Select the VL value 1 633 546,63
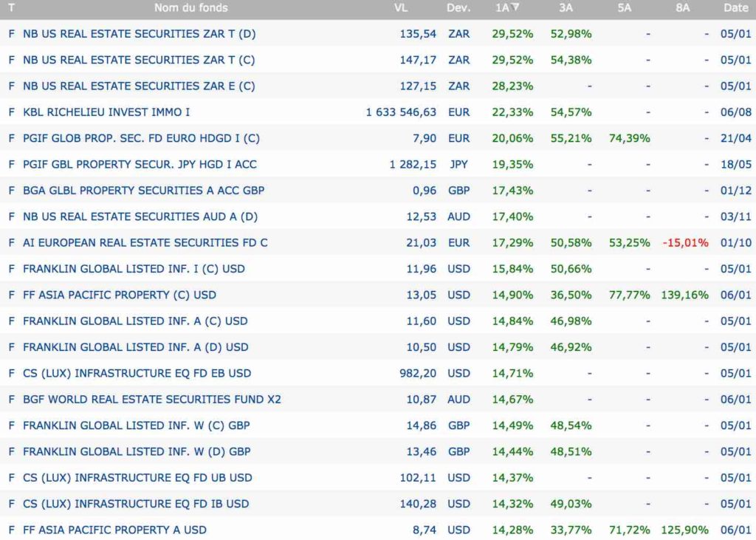This screenshot has height=540, width=756. pos(401,112)
